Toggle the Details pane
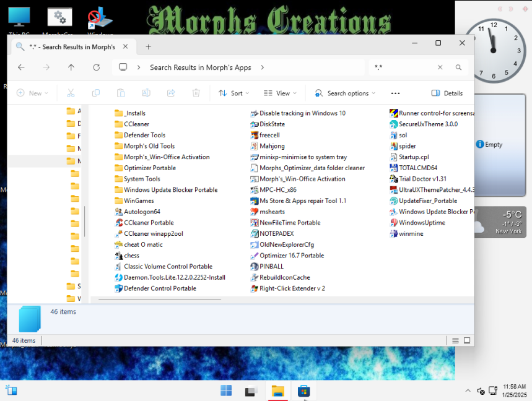Image resolution: width=532 pixels, height=401 pixels. pyautogui.click(x=447, y=93)
